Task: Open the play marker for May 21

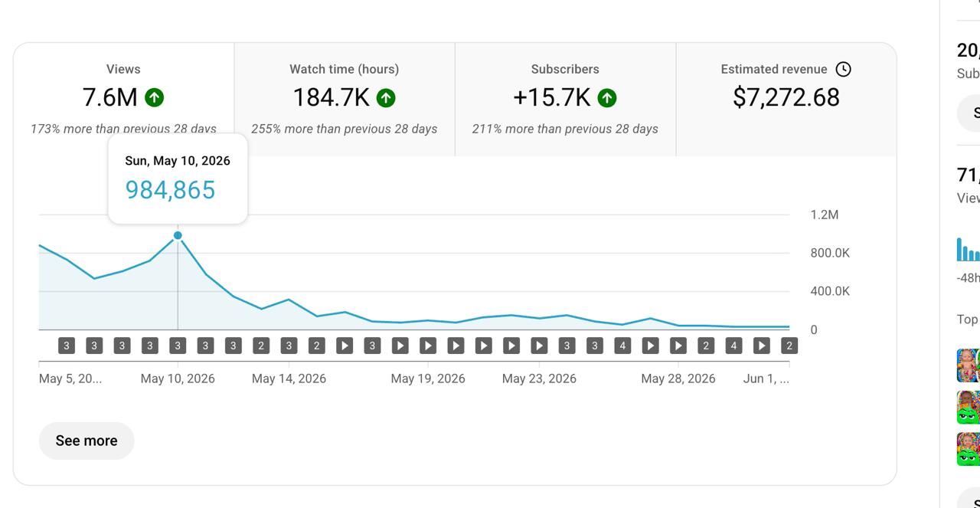Action: click(x=483, y=346)
